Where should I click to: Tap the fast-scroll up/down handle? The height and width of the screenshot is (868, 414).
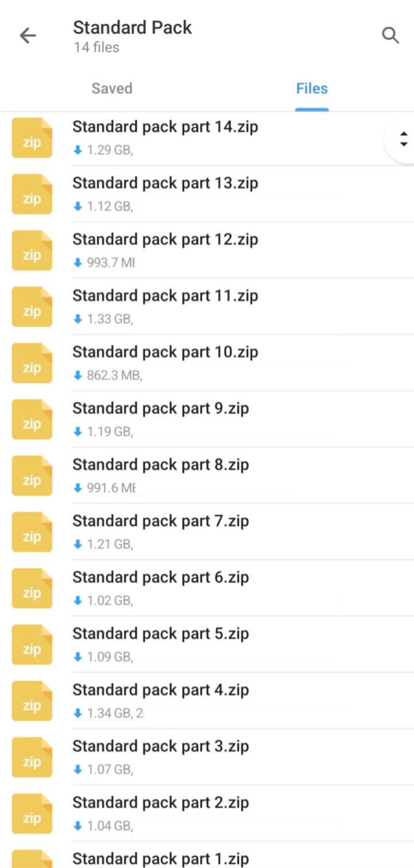pyautogui.click(x=404, y=139)
